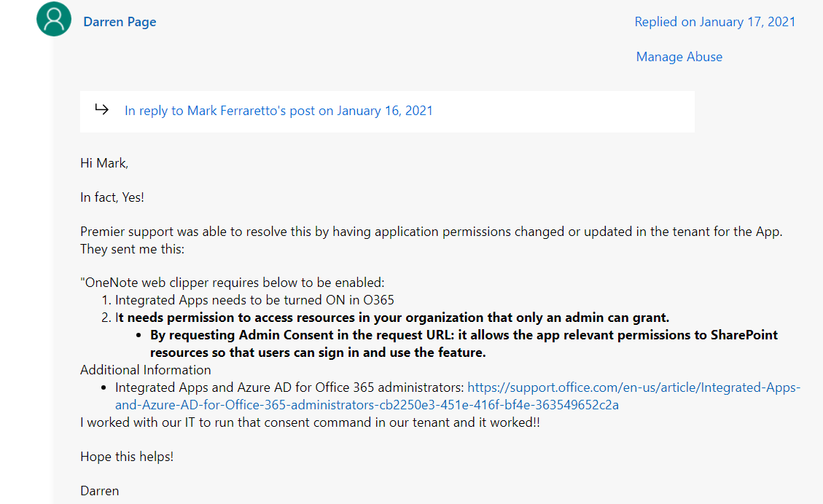Click the 'Hi Mark,' greeting text
823x504 pixels.
coord(104,163)
